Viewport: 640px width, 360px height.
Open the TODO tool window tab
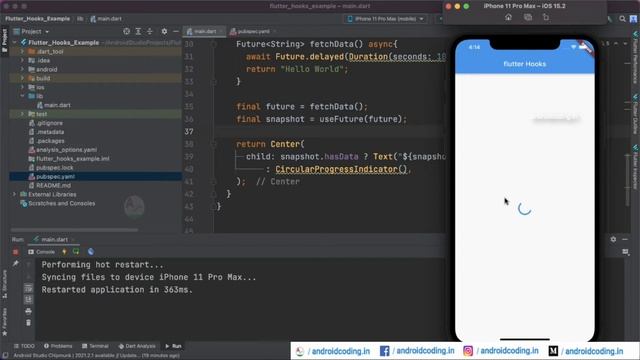click(24, 346)
